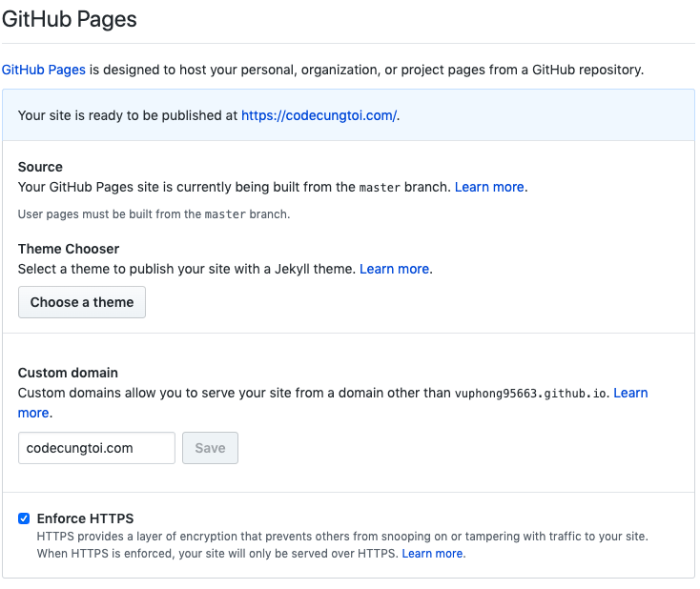This screenshot has width=700, height=589.
Task: Click the Save button for custom domain
Action: click(x=210, y=448)
